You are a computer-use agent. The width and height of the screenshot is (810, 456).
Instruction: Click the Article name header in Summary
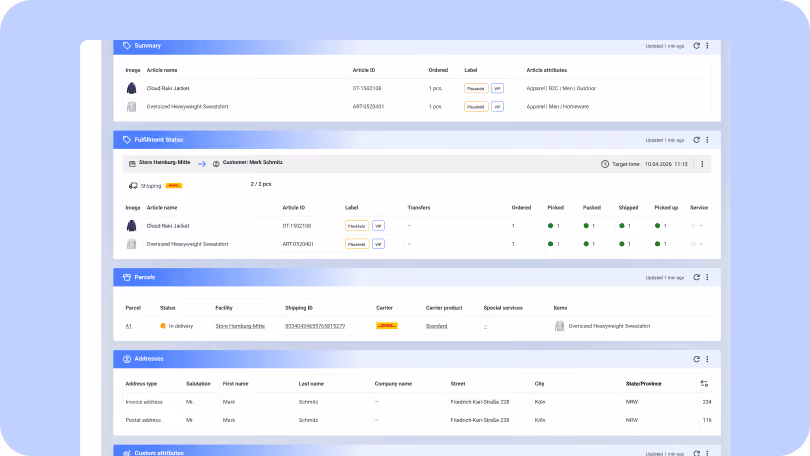(x=162, y=70)
